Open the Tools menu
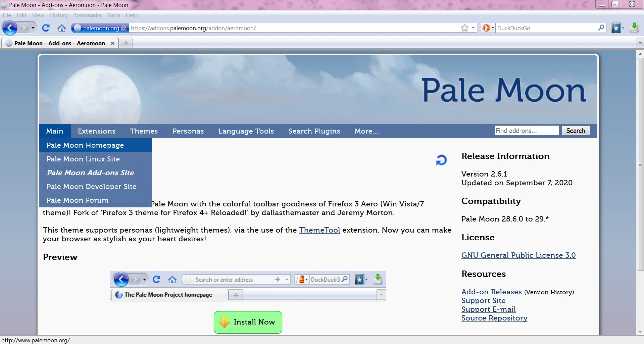 113,15
